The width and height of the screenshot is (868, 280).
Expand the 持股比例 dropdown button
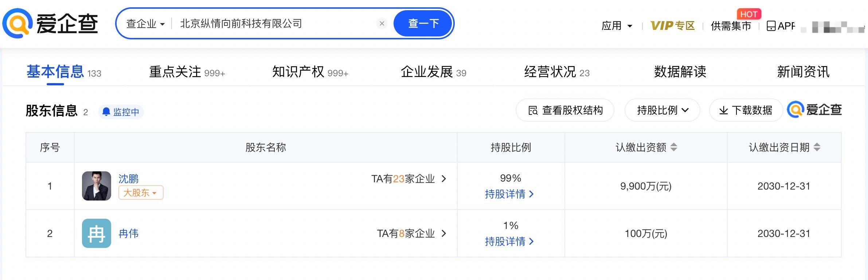(662, 110)
